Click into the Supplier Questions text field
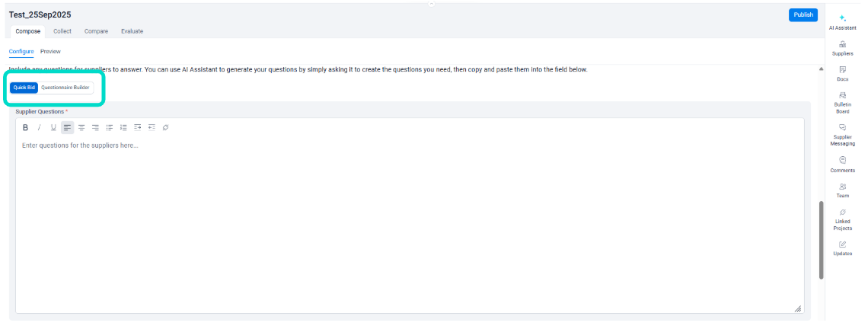 point(409,221)
